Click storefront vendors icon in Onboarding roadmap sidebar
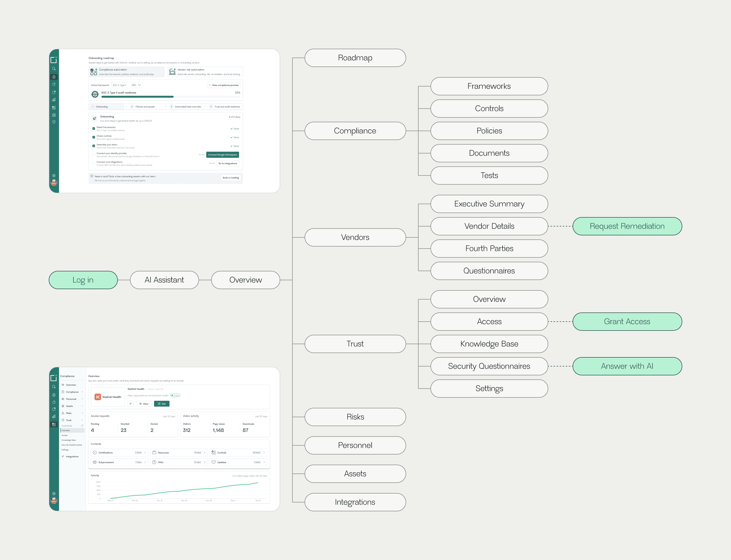Screen dimensions: 731x560 54,115
